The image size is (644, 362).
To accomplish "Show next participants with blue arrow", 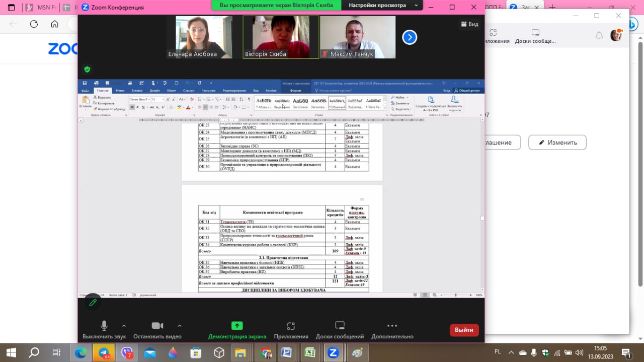I will (x=410, y=37).
